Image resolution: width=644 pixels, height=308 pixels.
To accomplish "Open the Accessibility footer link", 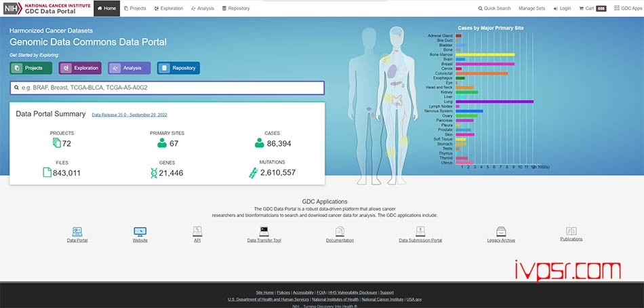I will pos(303,292).
